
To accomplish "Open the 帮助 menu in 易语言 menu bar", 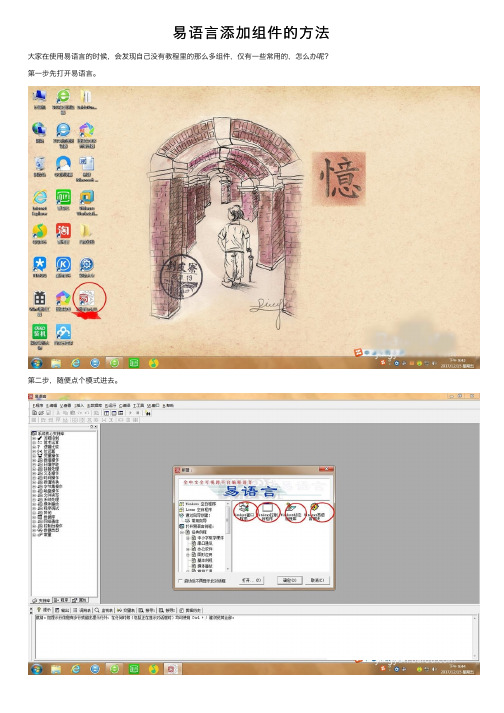I will coord(168,405).
